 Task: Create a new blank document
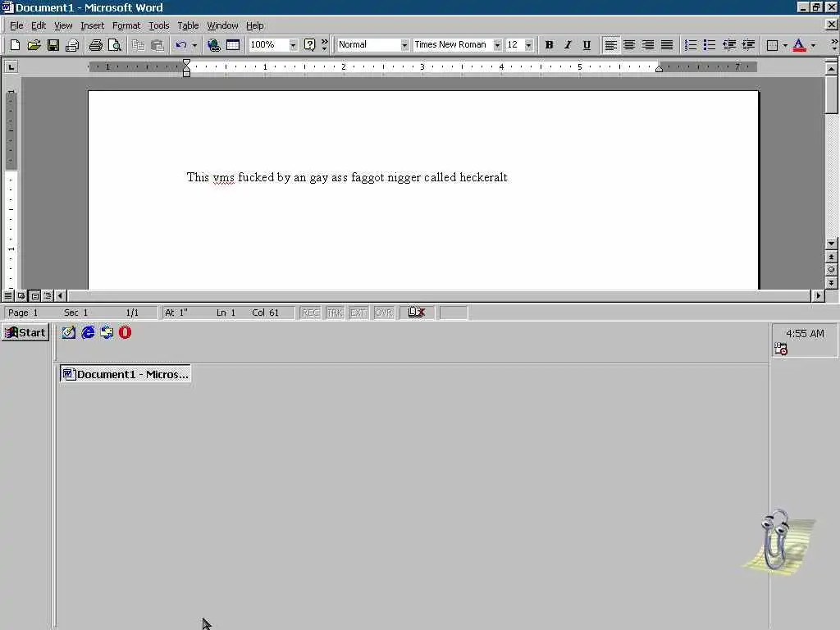click(15, 45)
